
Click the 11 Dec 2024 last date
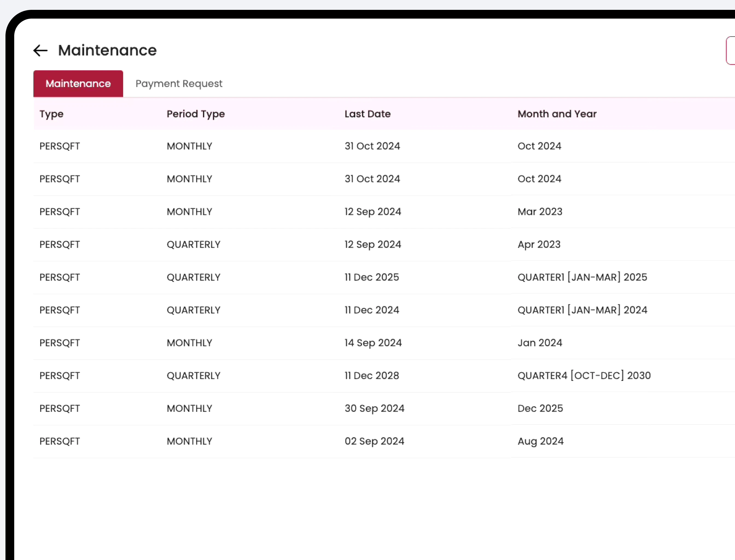click(372, 310)
